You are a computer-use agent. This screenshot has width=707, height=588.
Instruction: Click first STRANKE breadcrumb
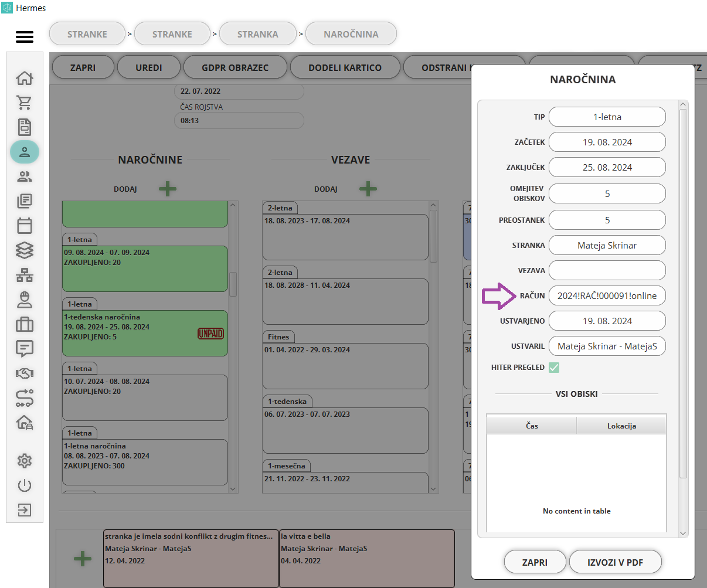tap(87, 34)
